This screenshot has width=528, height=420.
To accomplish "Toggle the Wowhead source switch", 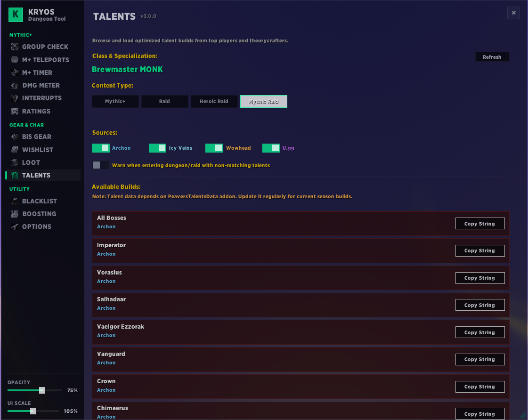I will point(214,148).
